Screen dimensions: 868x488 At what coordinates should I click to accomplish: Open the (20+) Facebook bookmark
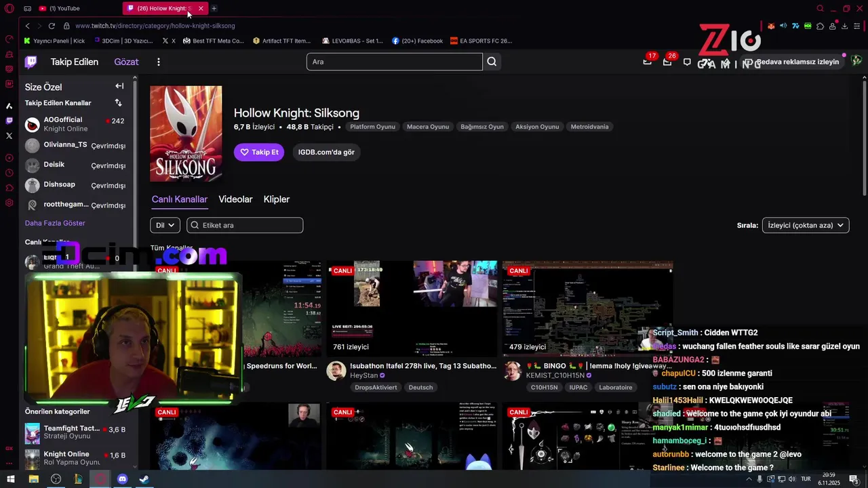(x=417, y=41)
